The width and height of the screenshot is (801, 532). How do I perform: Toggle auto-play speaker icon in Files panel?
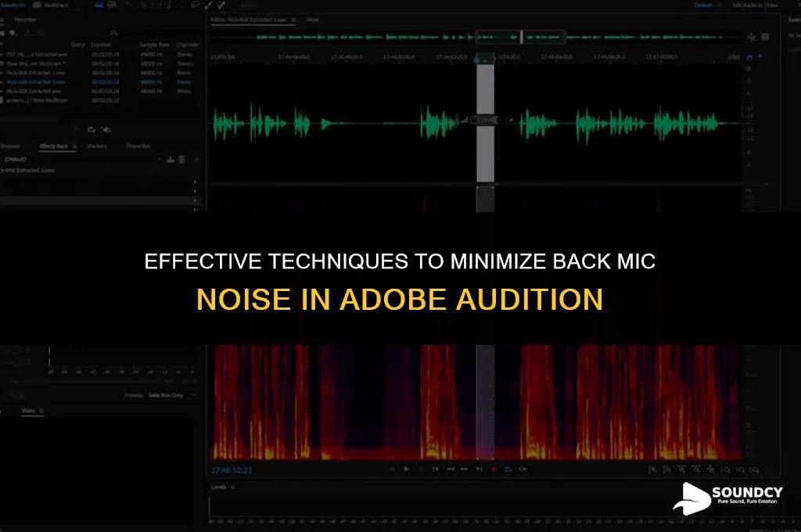pyautogui.click(x=106, y=129)
